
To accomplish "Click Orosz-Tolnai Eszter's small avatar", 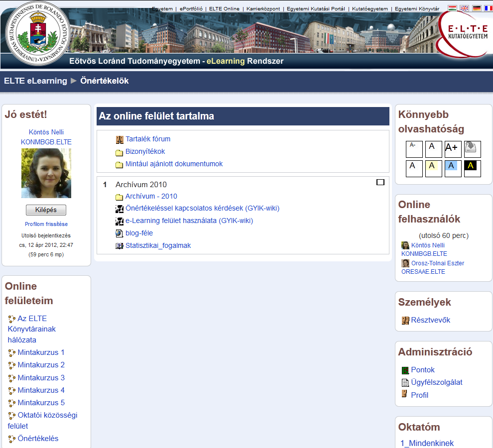I will (405, 263).
